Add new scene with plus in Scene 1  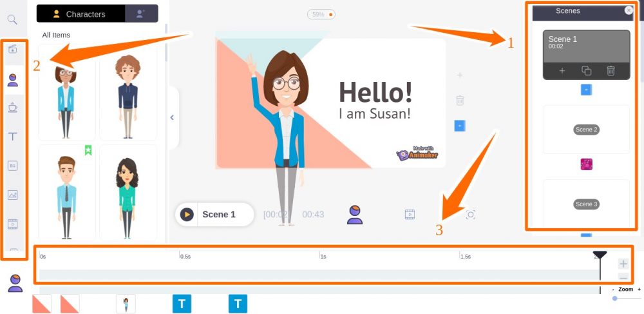coord(562,71)
